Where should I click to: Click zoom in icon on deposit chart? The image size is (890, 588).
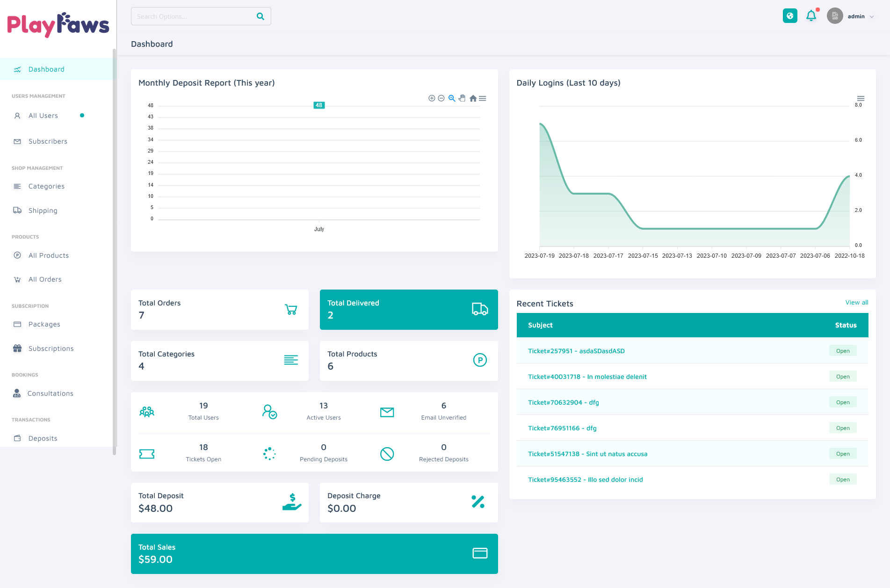[x=432, y=98]
